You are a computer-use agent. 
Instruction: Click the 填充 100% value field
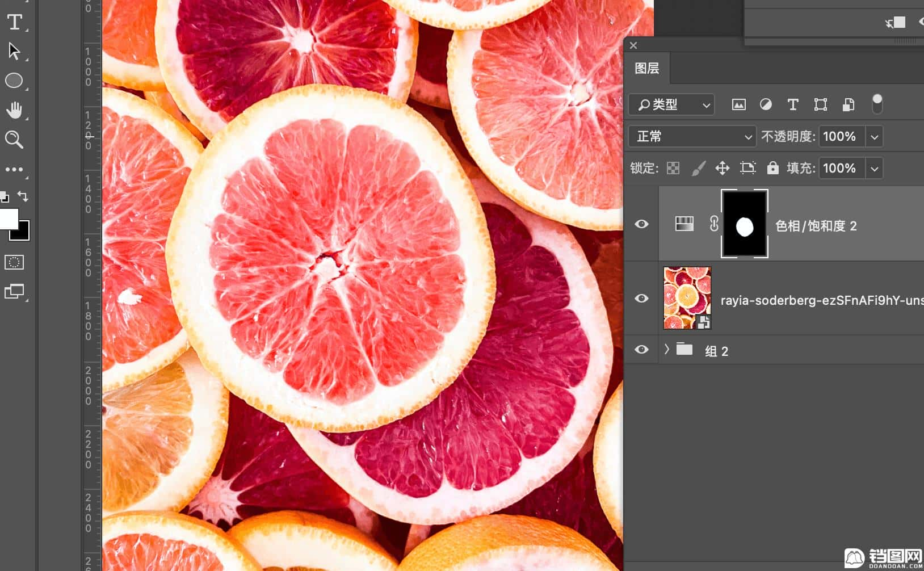(842, 168)
